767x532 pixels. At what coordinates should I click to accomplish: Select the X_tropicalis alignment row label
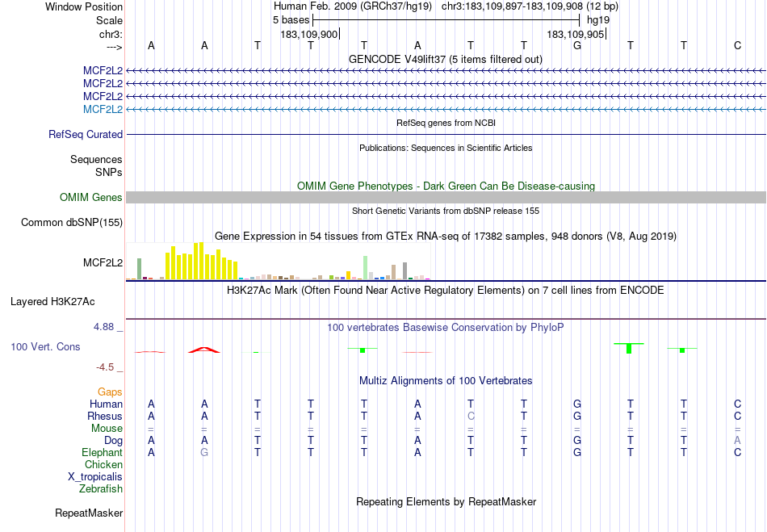[x=95, y=477]
